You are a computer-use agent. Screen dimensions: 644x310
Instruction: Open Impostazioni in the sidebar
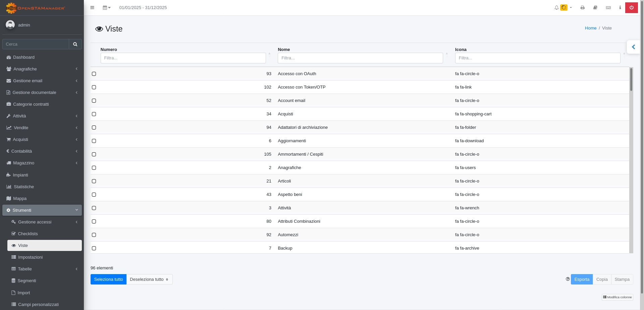pyautogui.click(x=30, y=257)
